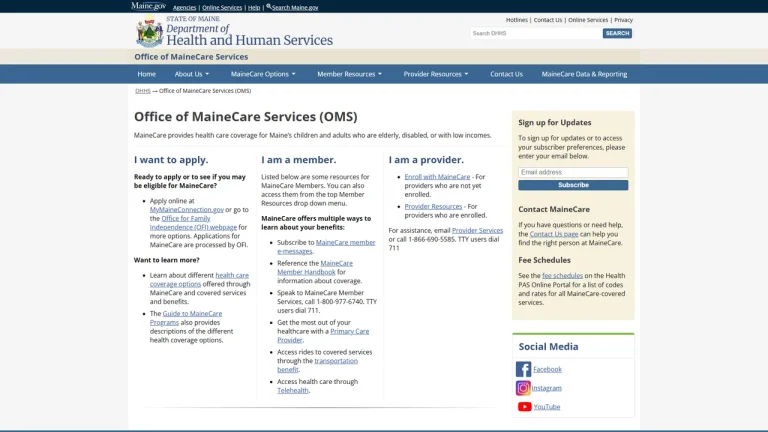Open the Office for Family Independence webpage link
This screenshot has width=768, height=432.
193,223
